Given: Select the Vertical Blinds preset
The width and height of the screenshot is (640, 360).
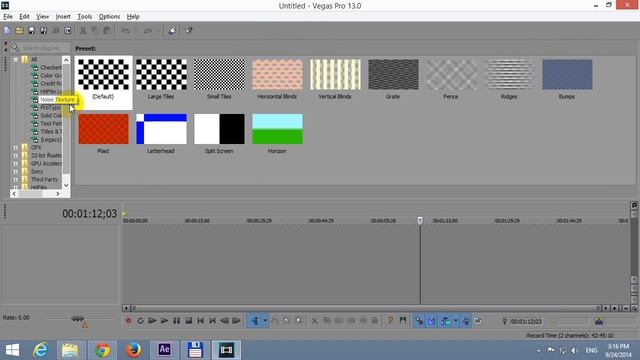Looking at the screenshot, I should coord(335,80).
